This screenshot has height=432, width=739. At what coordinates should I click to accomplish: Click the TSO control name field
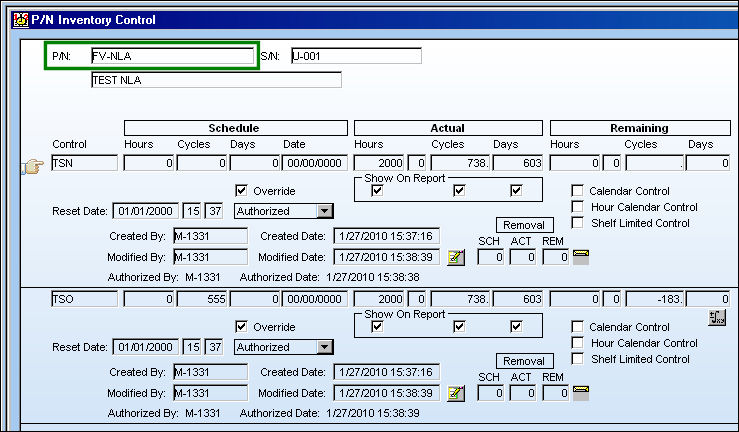[84, 299]
